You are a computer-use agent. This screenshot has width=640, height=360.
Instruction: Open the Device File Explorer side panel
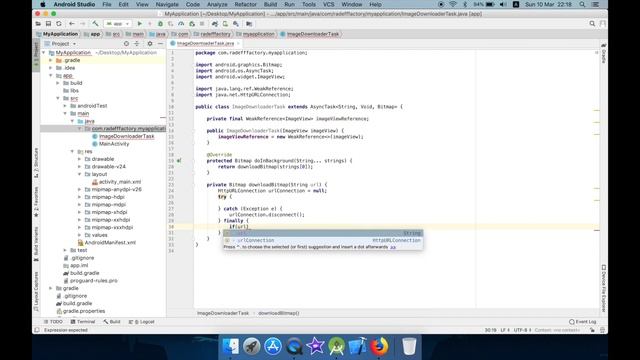click(603, 289)
